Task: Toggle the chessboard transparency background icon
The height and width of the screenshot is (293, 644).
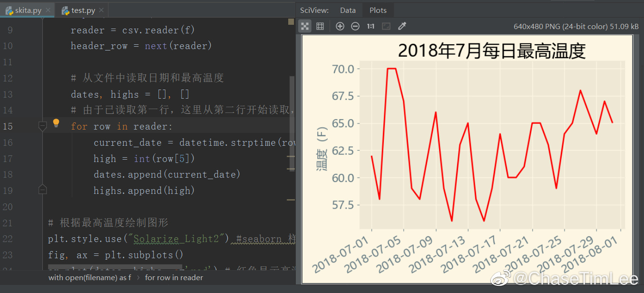Action: (x=305, y=26)
